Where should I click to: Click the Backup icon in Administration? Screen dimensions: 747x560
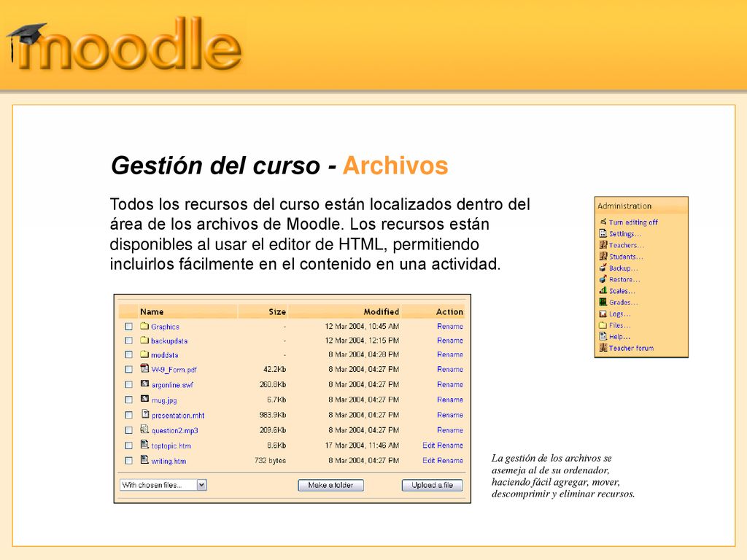(603, 268)
